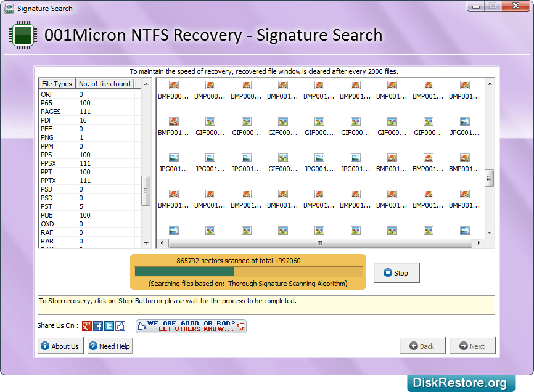Sort by 'No. of files found' header
The image size is (534, 392).
coord(105,84)
